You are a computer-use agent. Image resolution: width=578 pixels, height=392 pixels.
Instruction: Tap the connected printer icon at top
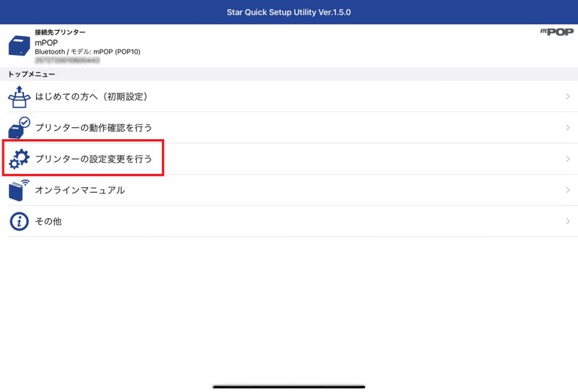(19, 46)
